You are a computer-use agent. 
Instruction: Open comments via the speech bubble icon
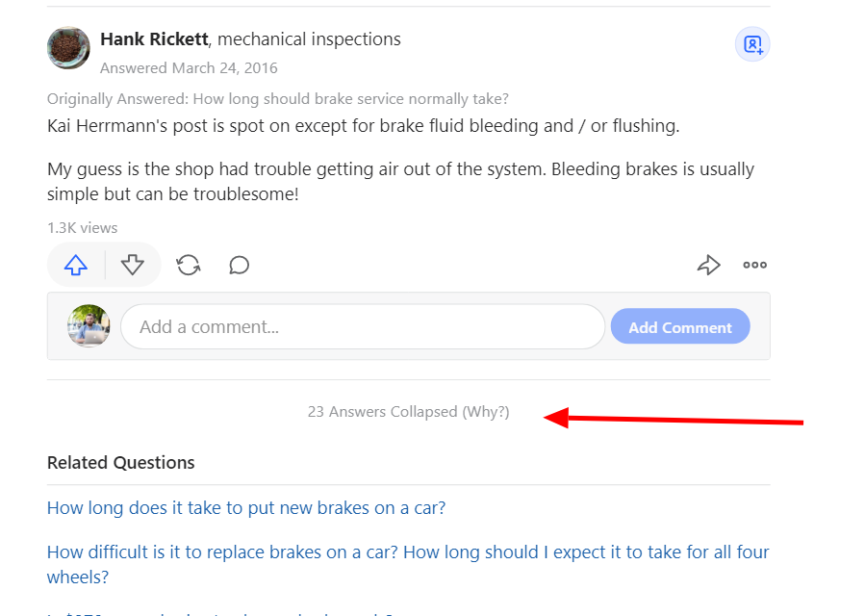(240, 265)
